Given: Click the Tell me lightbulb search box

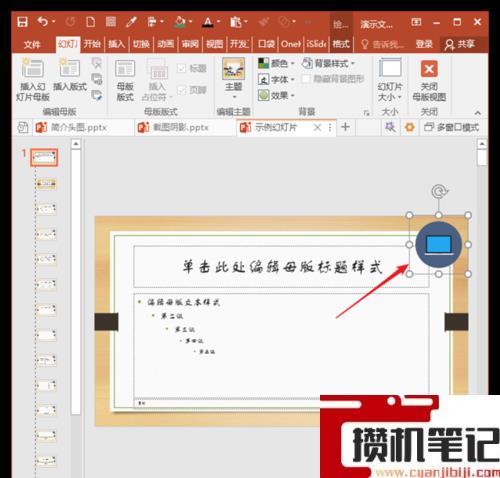Looking at the screenshot, I should point(383,44).
